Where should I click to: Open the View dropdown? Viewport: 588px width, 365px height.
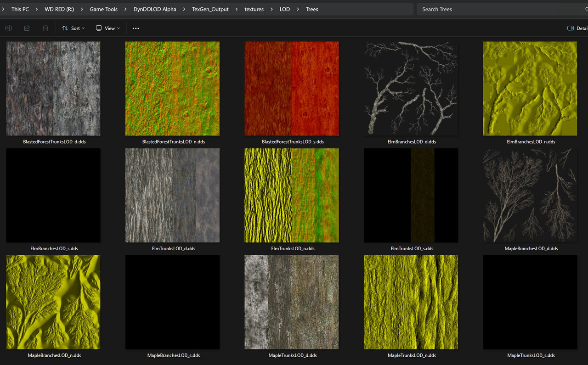coord(108,28)
